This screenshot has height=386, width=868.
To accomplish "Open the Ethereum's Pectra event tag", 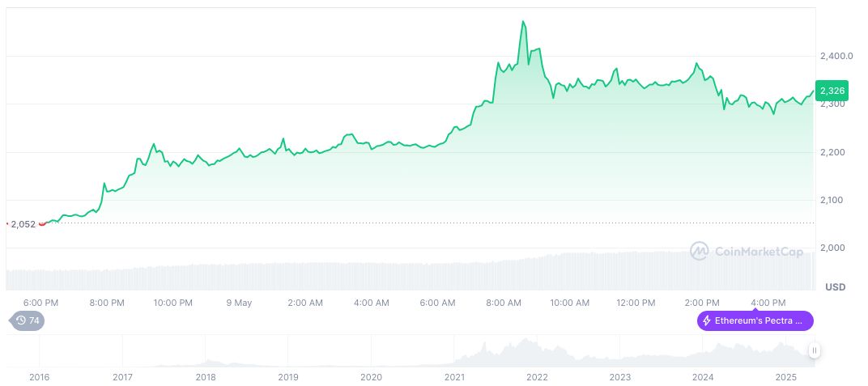I will coord(755,321).
